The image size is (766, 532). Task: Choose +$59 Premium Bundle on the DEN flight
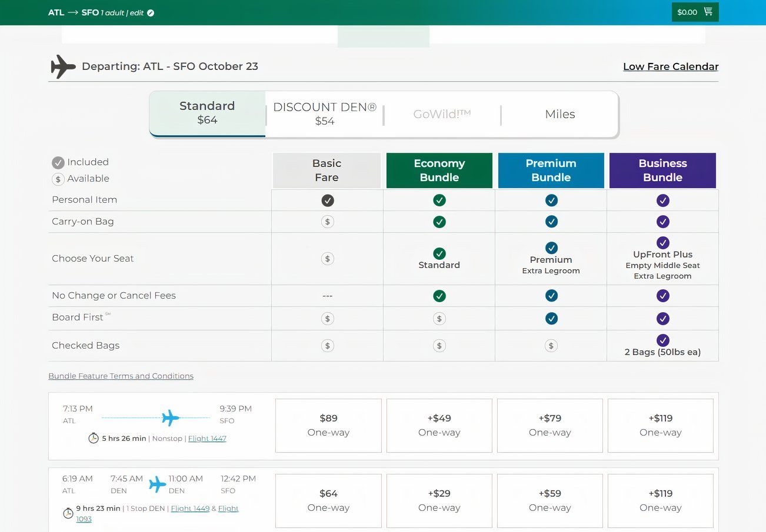[x=549, y=501]
